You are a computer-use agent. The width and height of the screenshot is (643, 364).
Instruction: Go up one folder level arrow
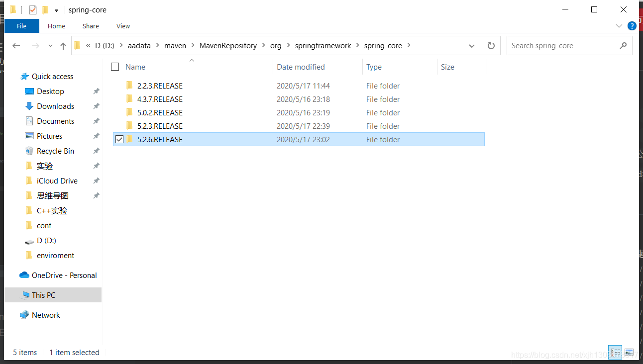[x=63, y=46]
